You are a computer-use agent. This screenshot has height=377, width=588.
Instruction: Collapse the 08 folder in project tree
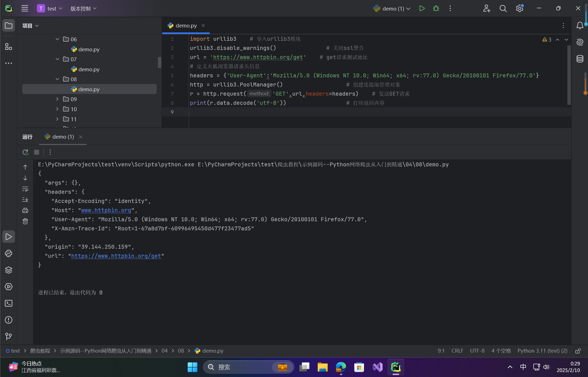[x=57, y=79]
